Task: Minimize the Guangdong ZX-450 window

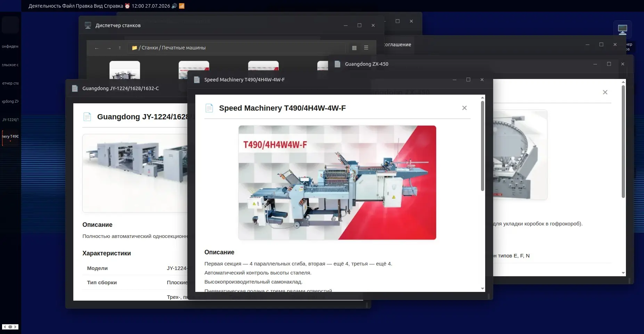Action: (595, 64)
